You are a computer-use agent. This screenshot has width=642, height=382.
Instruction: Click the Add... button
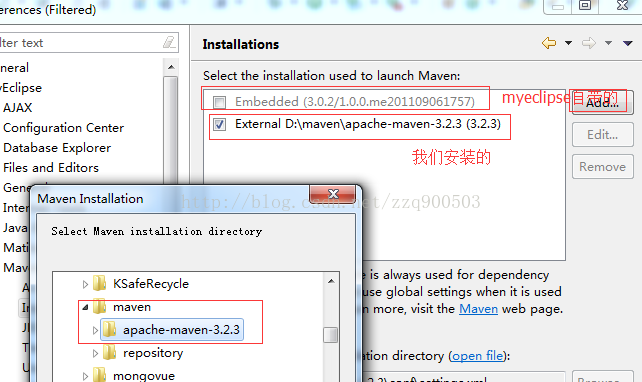[x=602, y=103]
